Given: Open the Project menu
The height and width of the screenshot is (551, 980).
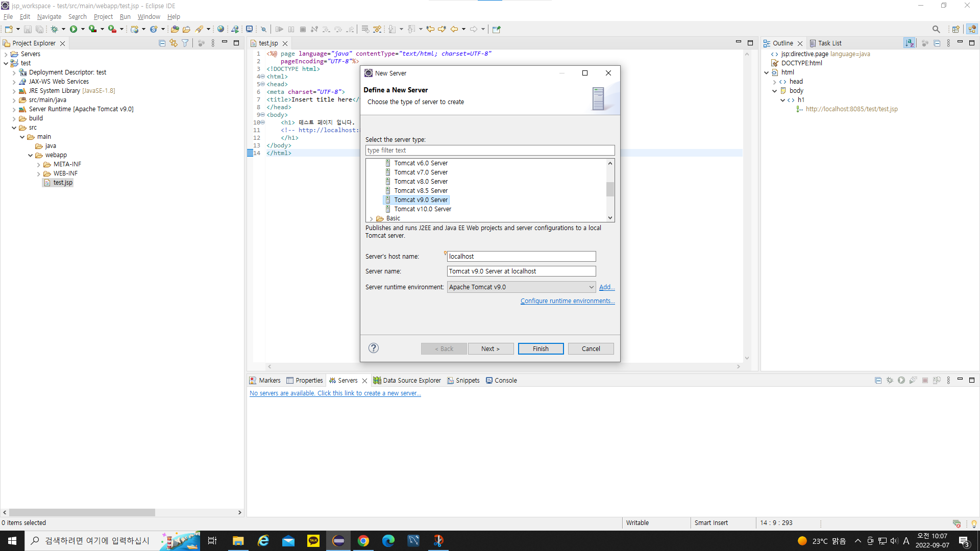Looking at the screenshot, I should pos(103,17).
